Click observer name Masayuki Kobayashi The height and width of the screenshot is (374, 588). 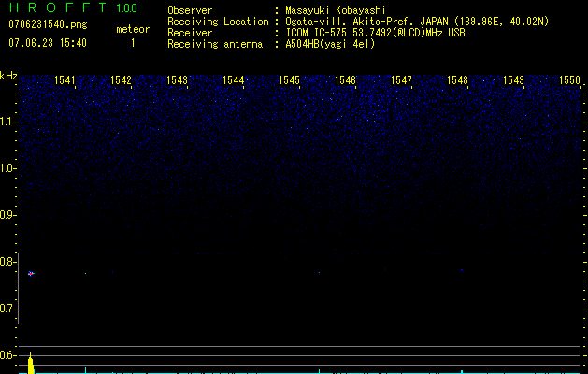[x=336, y=10]
